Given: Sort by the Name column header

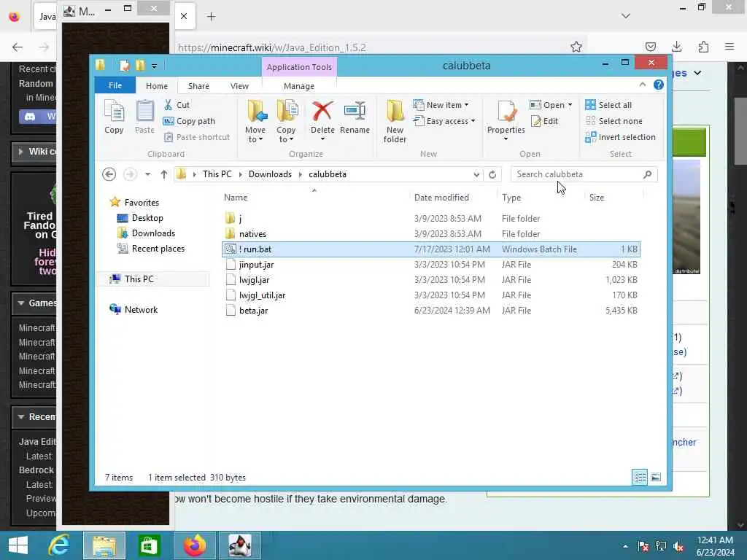Looking at the screenshot, I should click(236, 197).
